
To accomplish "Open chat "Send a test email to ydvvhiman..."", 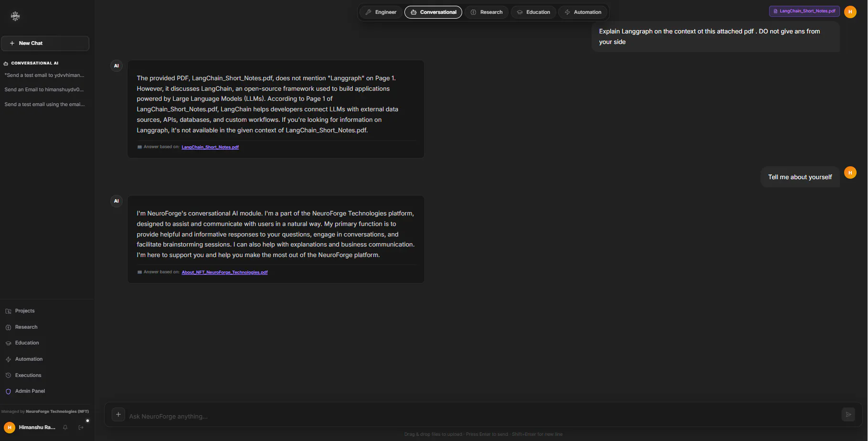I will click(44, 75).
